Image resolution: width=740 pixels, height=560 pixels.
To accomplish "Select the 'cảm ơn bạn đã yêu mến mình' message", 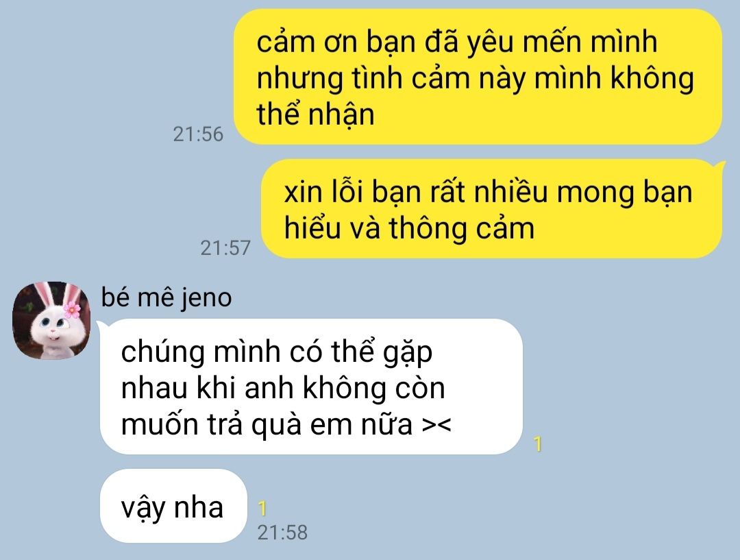I will pos(478,77).
